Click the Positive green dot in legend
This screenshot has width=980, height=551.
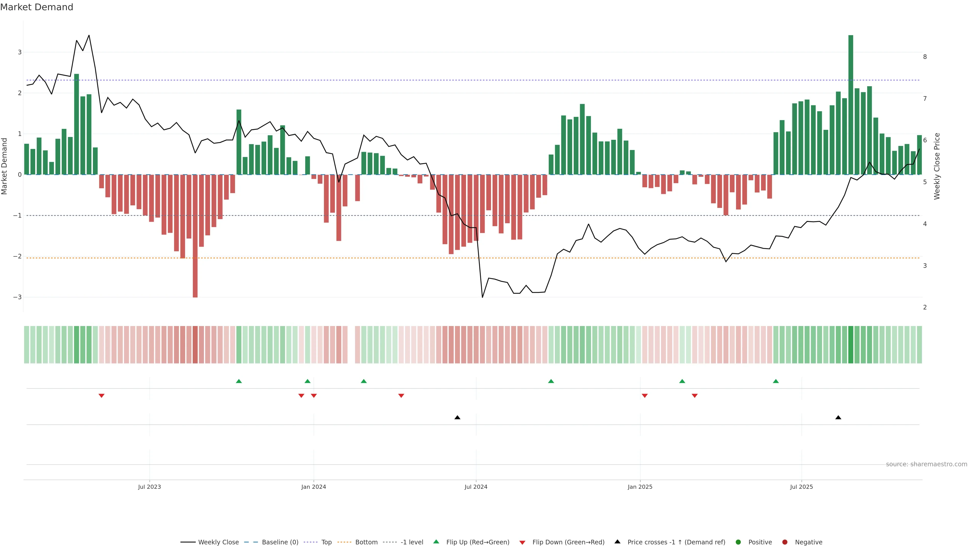(x=738, y=542)
